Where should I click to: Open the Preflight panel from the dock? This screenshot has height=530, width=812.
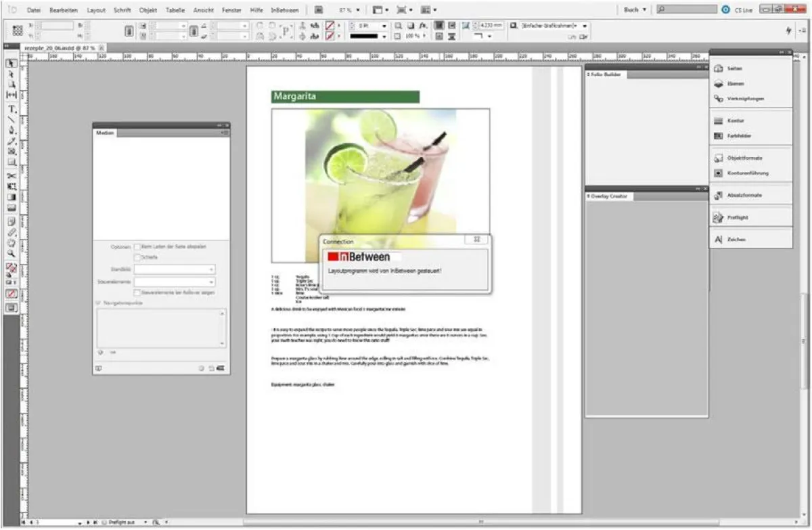click(x=734, y=217)
